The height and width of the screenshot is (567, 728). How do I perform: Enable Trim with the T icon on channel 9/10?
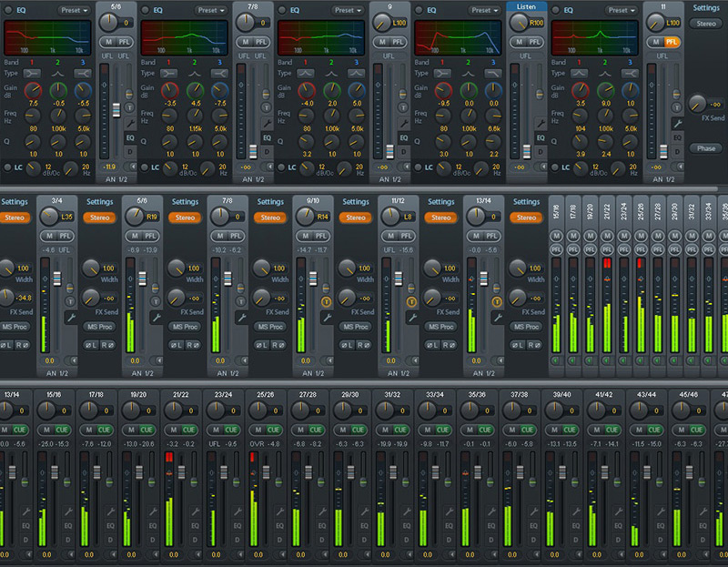point(326,301)
